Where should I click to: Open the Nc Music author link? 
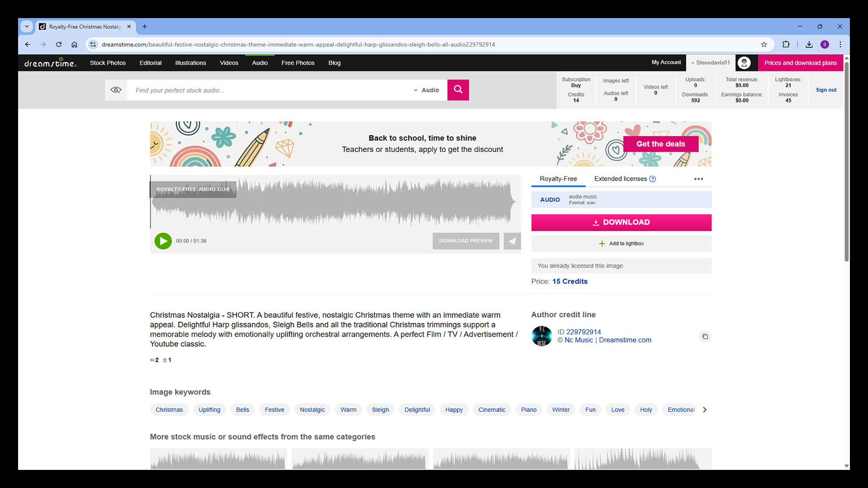(x=579, y=340)
